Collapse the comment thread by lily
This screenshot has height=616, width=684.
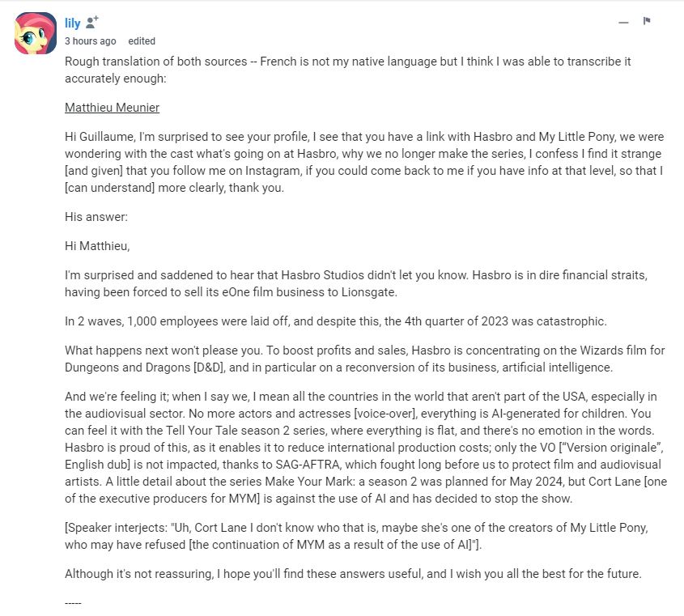tap(622, 22)
